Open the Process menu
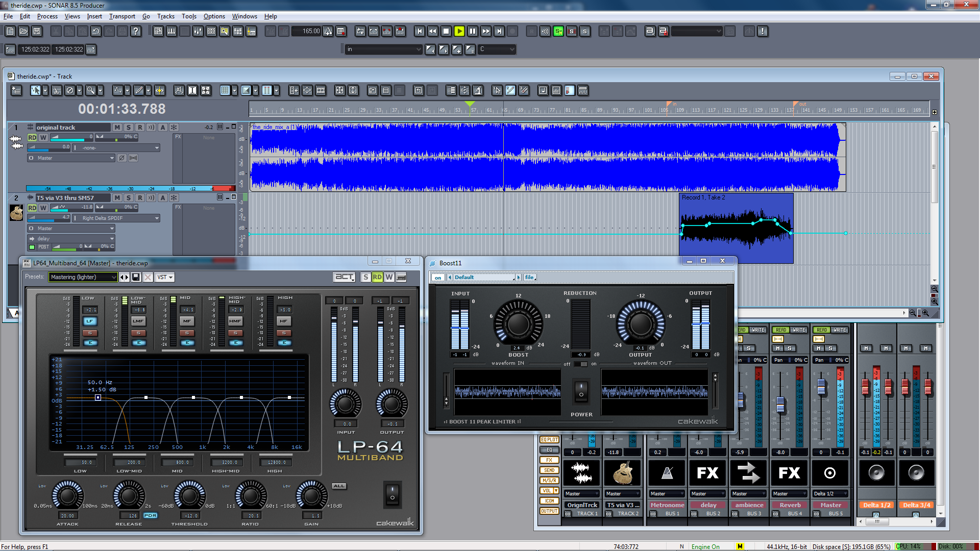Image resolution: width=980 pixels, height=551 pixels. [x=47, y=16]
